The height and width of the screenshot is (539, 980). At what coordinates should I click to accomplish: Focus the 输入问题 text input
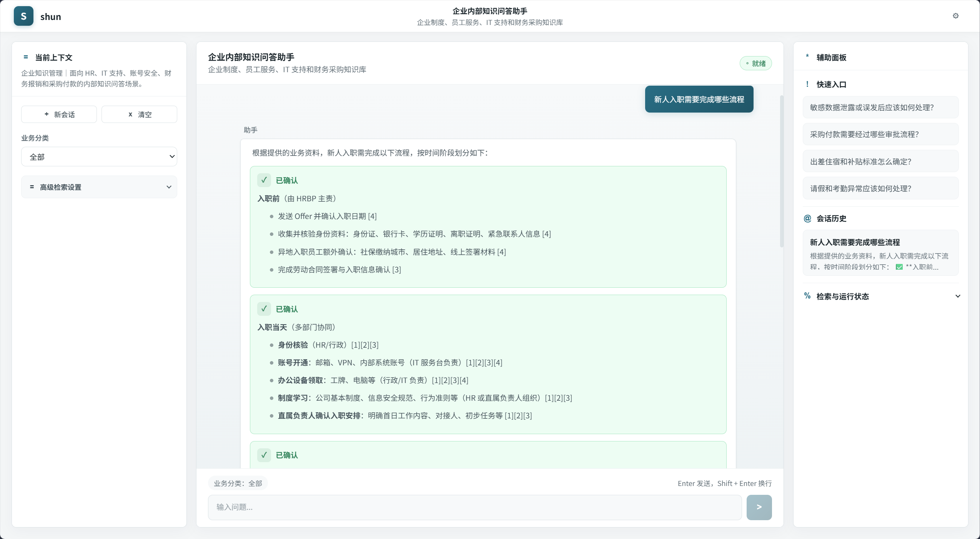pyautogui.click(x=475, y=507)
